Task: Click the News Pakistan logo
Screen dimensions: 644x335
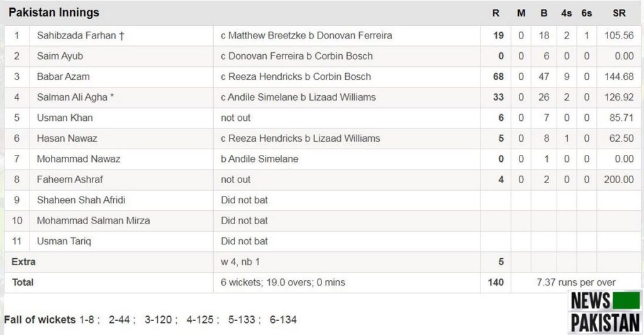Action: [605, 312]
